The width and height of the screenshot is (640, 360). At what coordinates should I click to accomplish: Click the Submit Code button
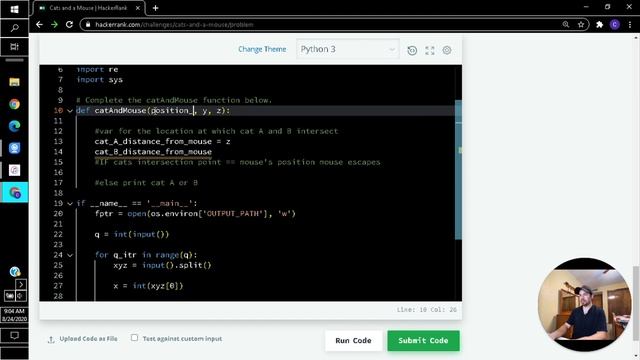[x=423, y=340]
